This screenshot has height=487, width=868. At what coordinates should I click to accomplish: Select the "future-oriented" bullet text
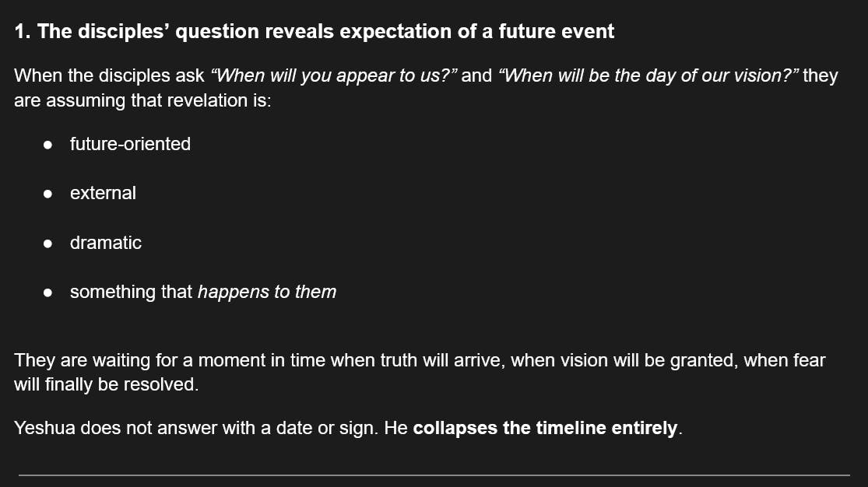pyautogui.click(x=130, y=144)
